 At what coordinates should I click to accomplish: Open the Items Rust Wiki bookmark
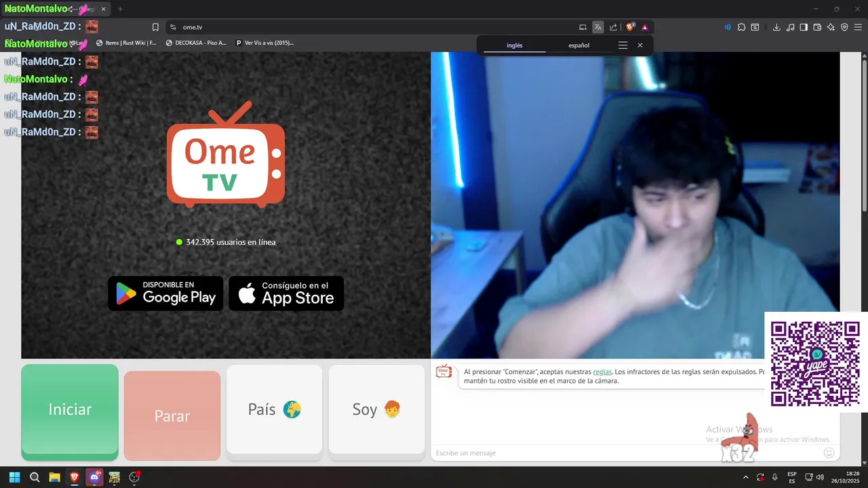(126, 43)
